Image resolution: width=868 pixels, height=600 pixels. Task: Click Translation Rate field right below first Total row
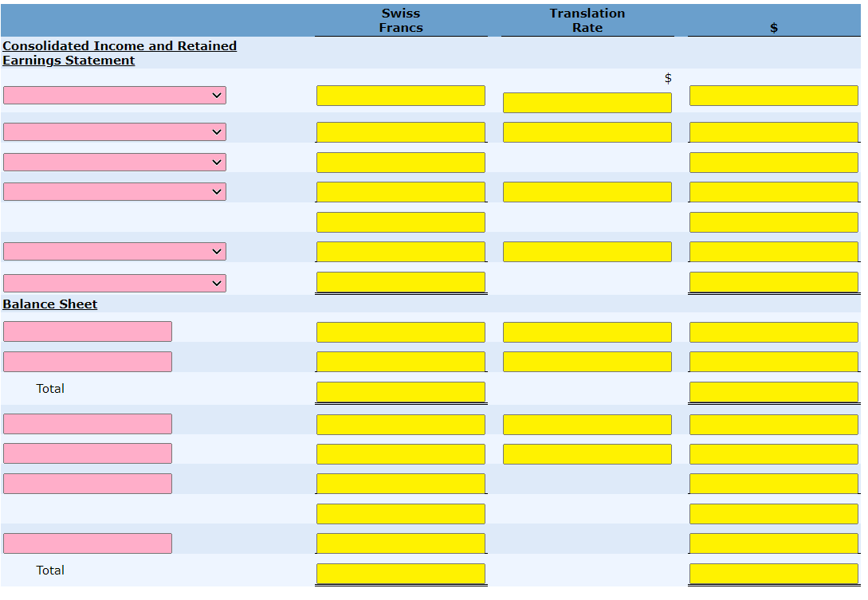[x=587, y=425]
